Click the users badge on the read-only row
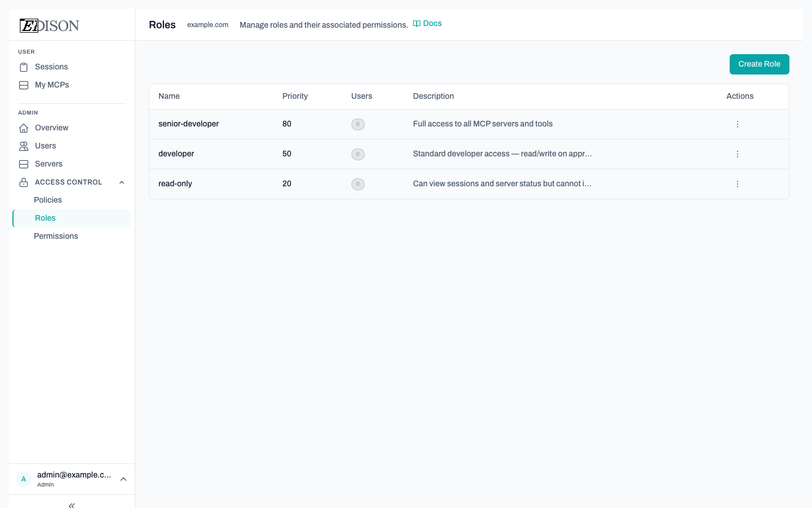This screenshot has height=508, width=812. coord(358,184)
